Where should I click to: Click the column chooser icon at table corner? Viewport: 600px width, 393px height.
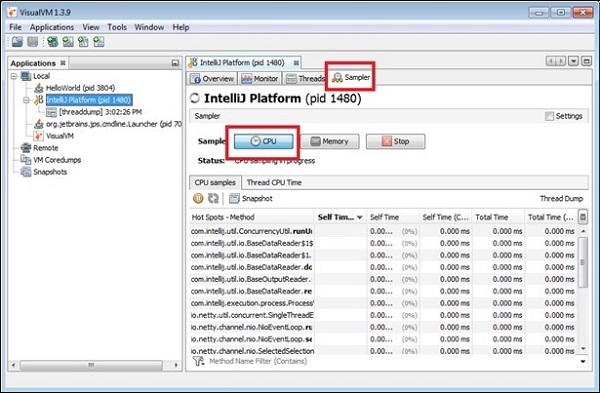(582, 217)
